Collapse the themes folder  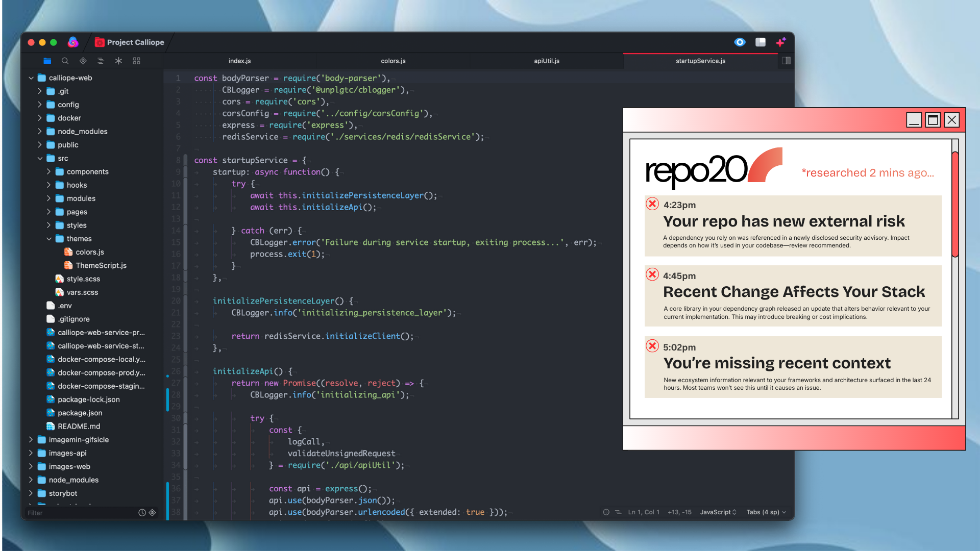point(49,238)
